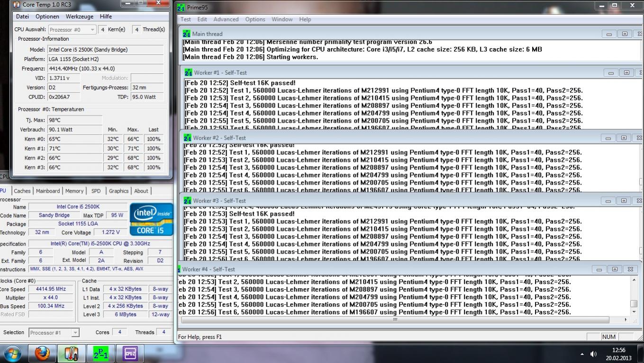
Task: Click the Core Temp Verbrauch 90.1 Watt
Action: click(74, 130)
